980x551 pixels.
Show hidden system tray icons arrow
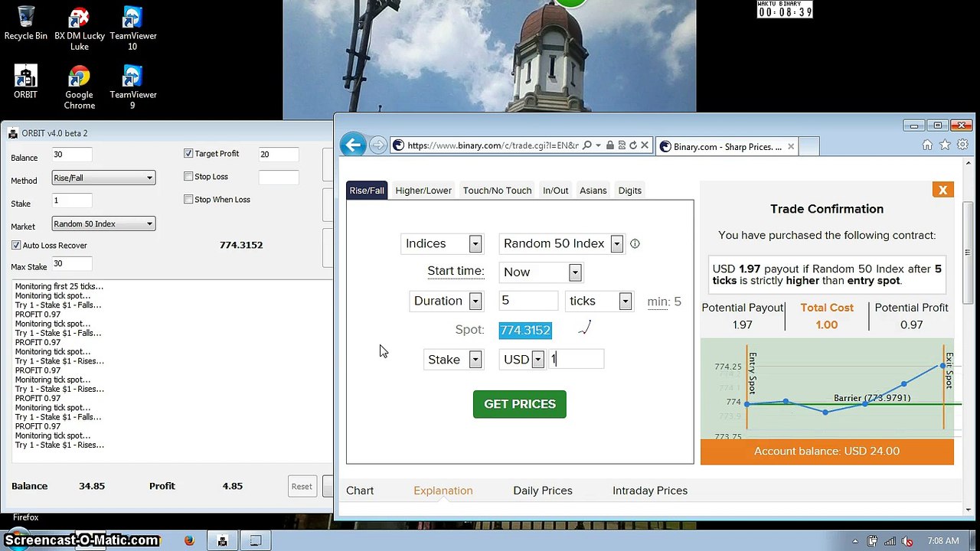855,541
